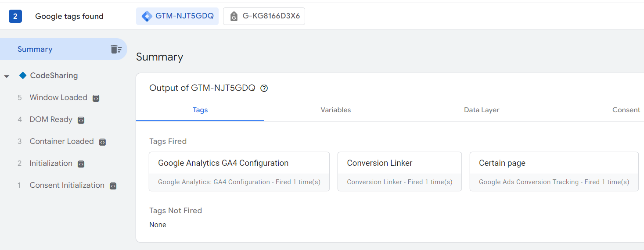Open the Consent tab

pos(626,110)
